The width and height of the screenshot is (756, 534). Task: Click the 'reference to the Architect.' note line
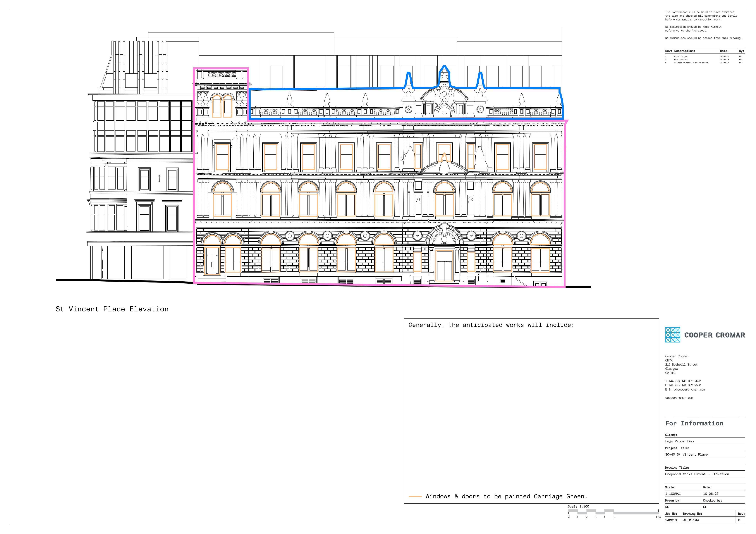686,31
